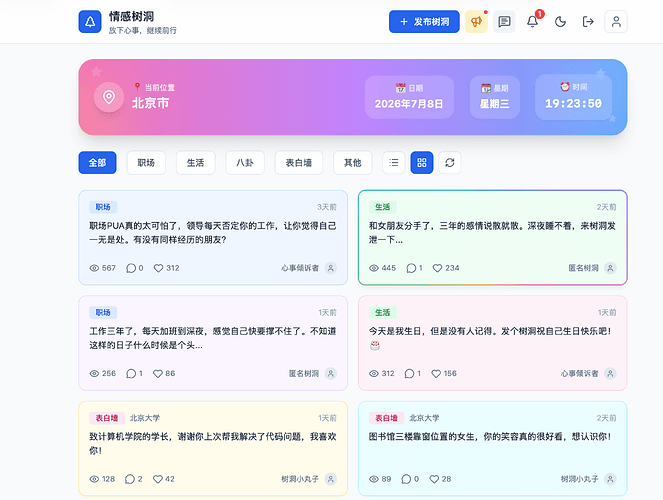
Task: Select the 八卦 category tab
Action: 245,163
